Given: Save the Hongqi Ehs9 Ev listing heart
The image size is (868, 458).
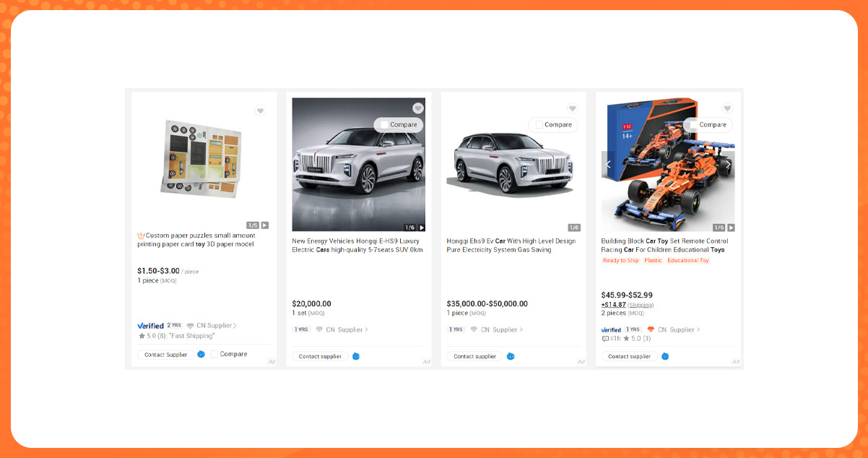Looking at the screenshot, I should click(x=572, y=109).
